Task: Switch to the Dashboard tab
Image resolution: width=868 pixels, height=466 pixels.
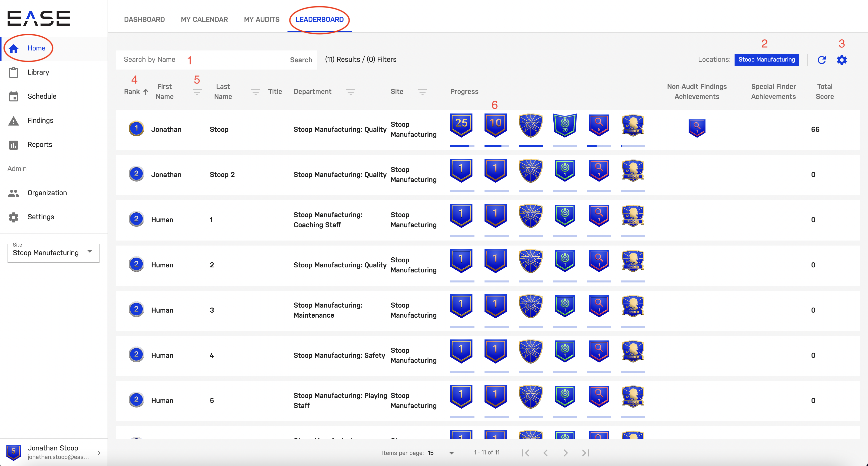Action: (144, 19)
